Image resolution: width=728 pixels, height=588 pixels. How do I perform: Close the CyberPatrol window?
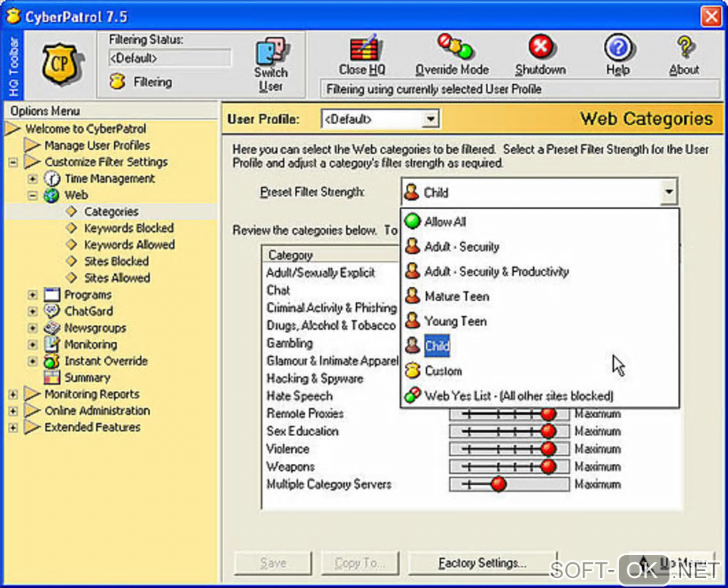click(x=711, y=16)
